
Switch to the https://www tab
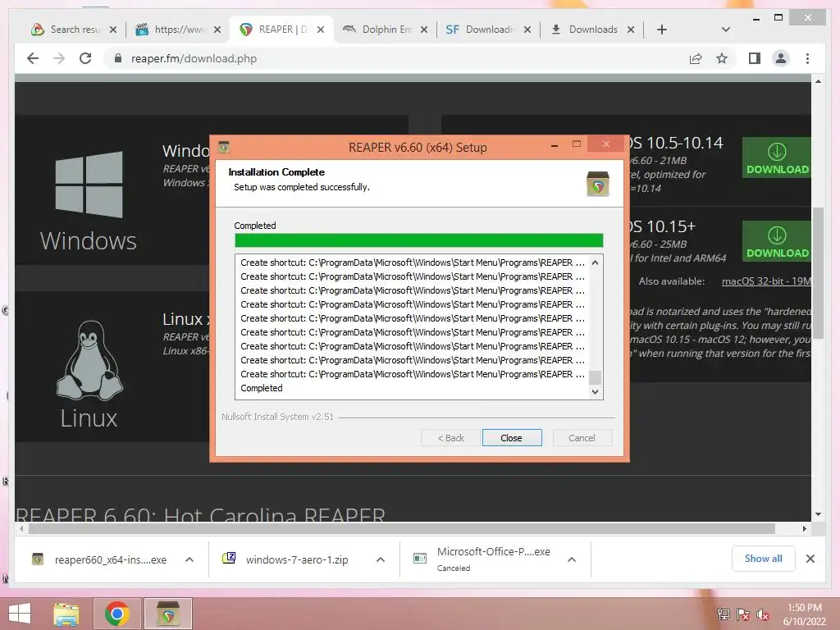pos(178,30)
